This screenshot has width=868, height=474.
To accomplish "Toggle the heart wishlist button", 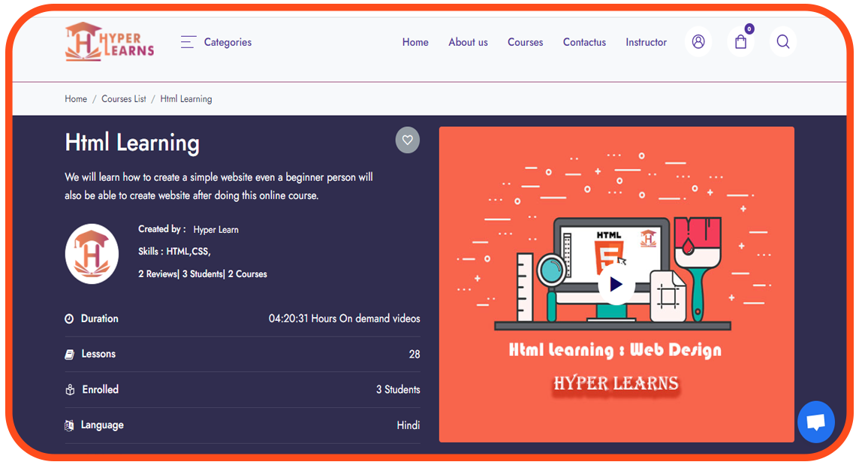I will click(x=408, y=140).
